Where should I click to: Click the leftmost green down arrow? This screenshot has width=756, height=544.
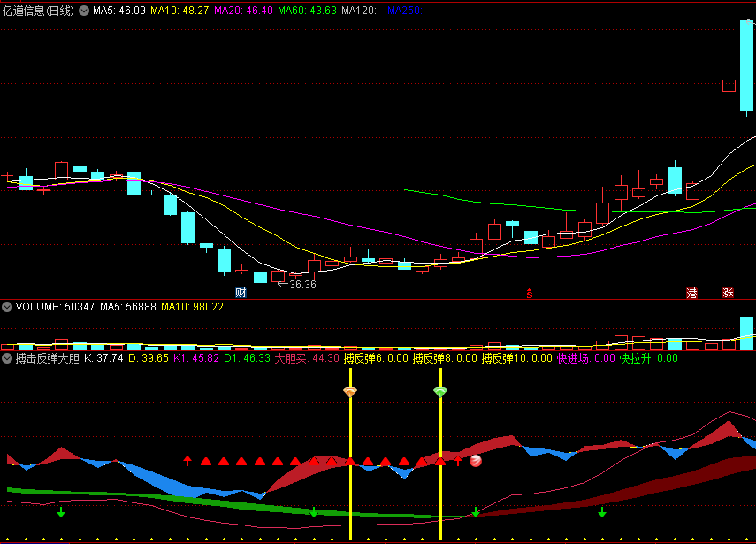click(x=61, y=512)
